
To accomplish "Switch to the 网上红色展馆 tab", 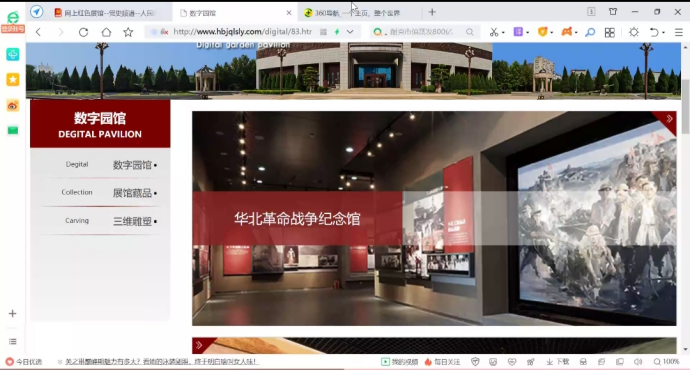I will pyautogui.click(x=110, y=13).
